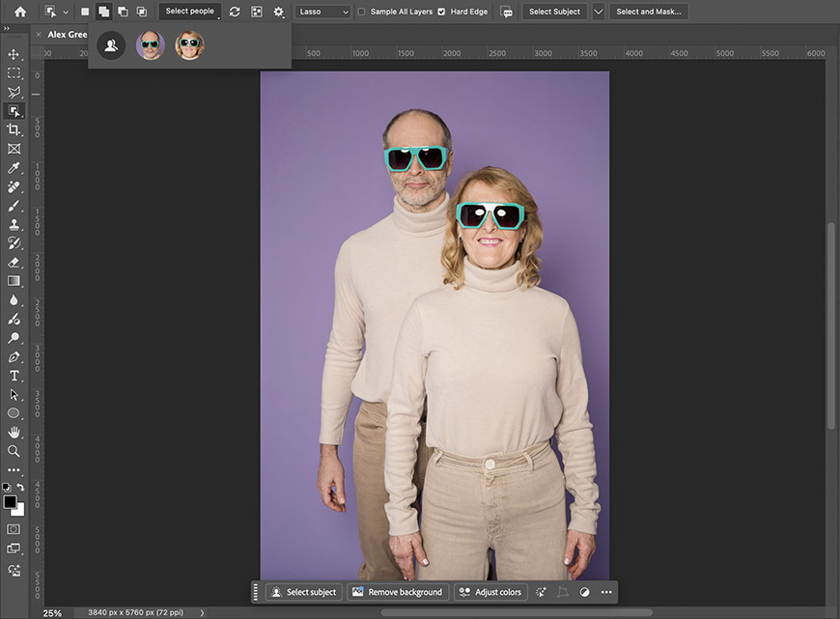Click the selection feedback icon
This screenshot has height=619, width=840.
(506, 12)
